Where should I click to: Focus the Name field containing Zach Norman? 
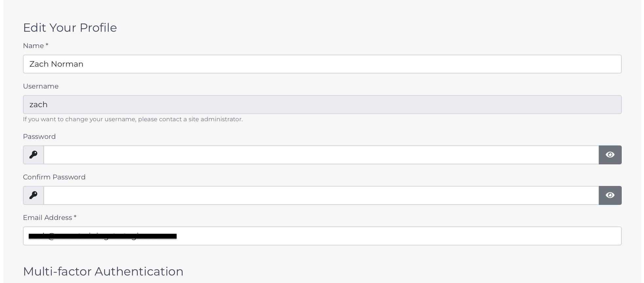click(x=322, y=64)
